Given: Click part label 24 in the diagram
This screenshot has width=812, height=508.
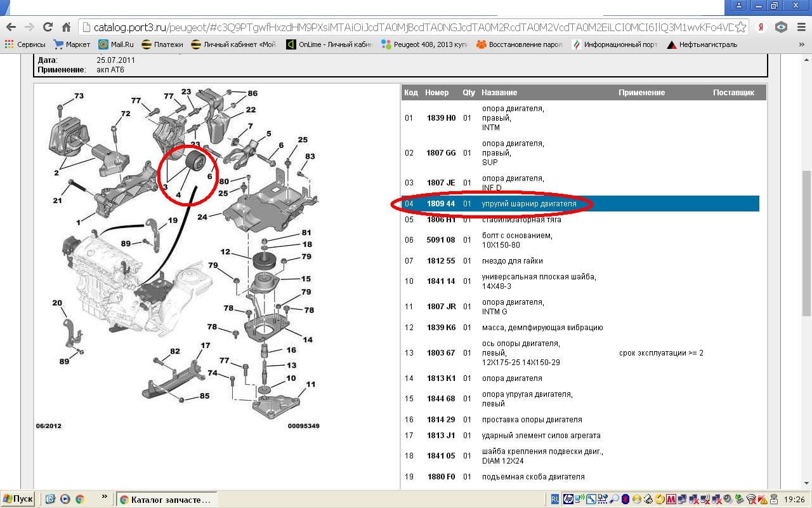Looking at the screenshot, I should point(202,217).
